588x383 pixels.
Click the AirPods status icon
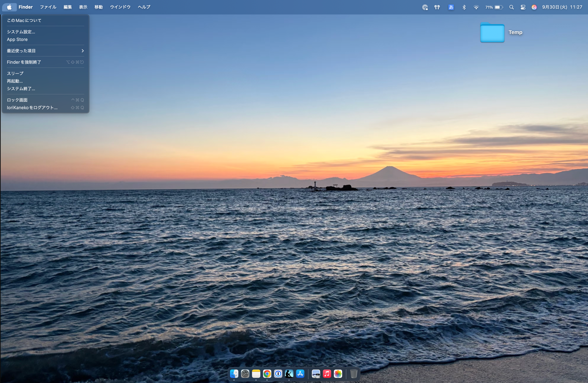(x=437, y=7)
